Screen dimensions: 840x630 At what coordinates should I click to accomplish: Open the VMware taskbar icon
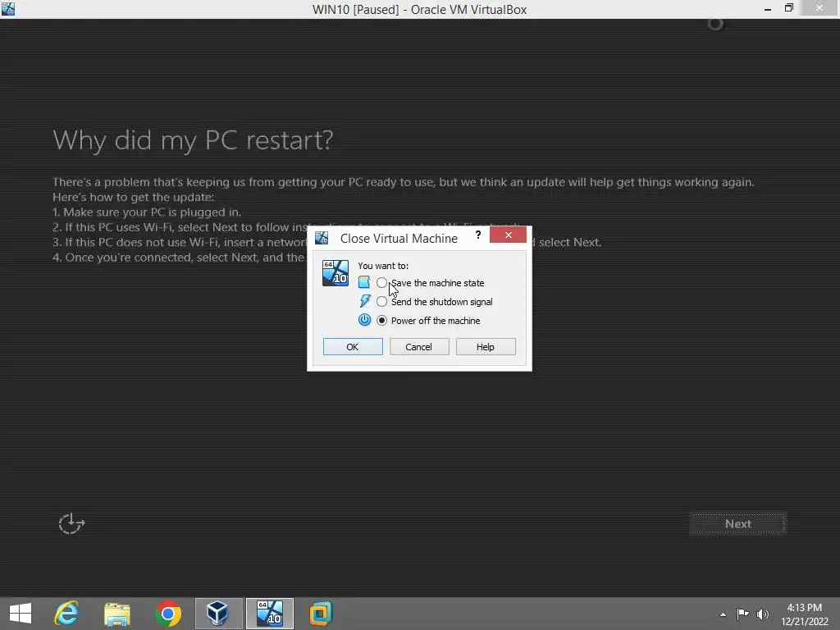tap(321, 614)
